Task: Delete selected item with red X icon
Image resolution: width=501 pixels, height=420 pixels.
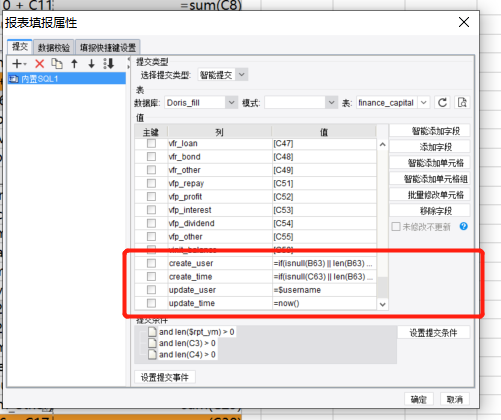Action: (x=40, y=63)
